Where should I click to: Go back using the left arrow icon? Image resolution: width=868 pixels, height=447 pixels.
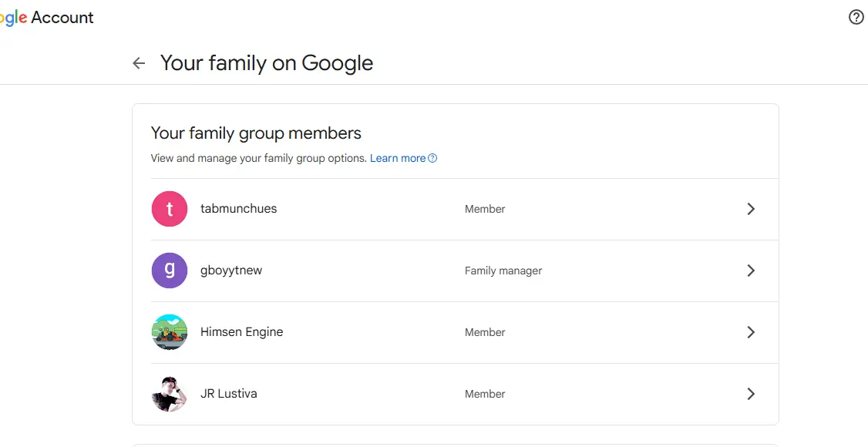(x=139, y=63)
